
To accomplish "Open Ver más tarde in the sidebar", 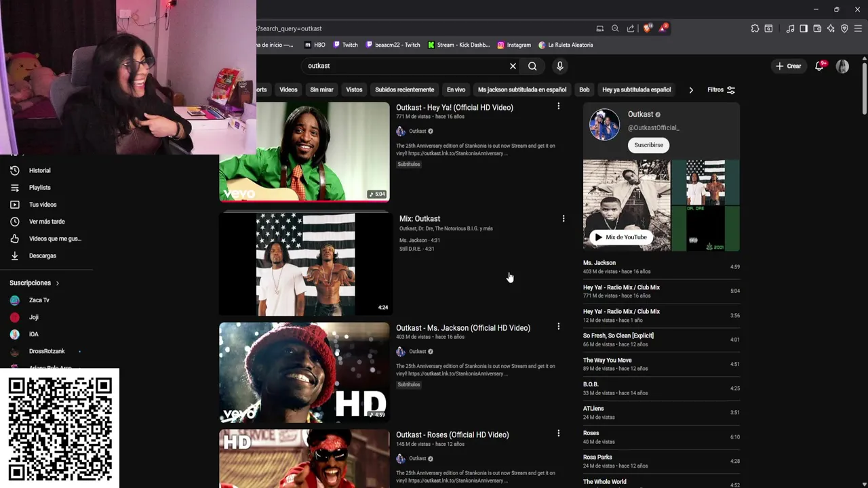I will pyautogui.click(x=46, y=222).
